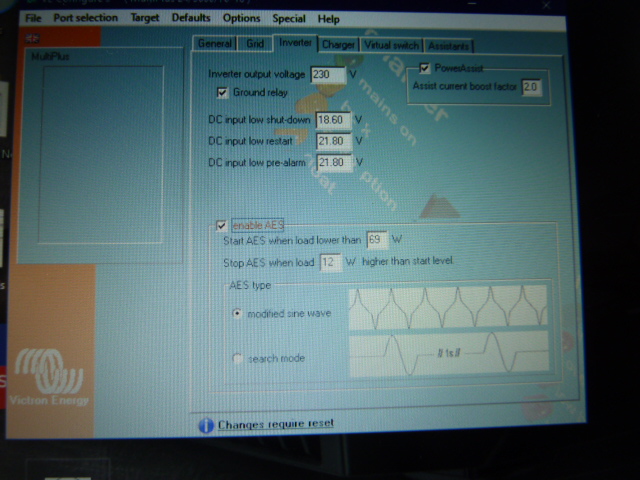The height and width of the screenshot is (480, 640).
Task: Click the DC input low pre-alarm field
Action: (334, 163)
